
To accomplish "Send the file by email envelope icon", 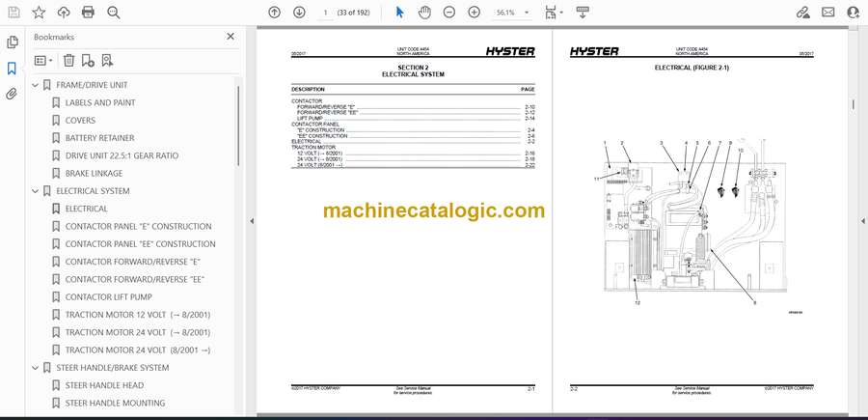I will (828, 13).
